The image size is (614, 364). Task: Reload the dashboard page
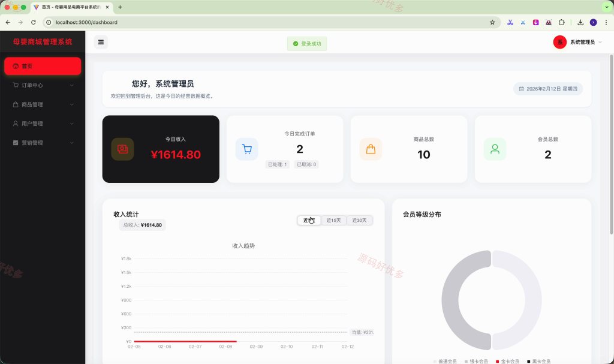(34, 22)
